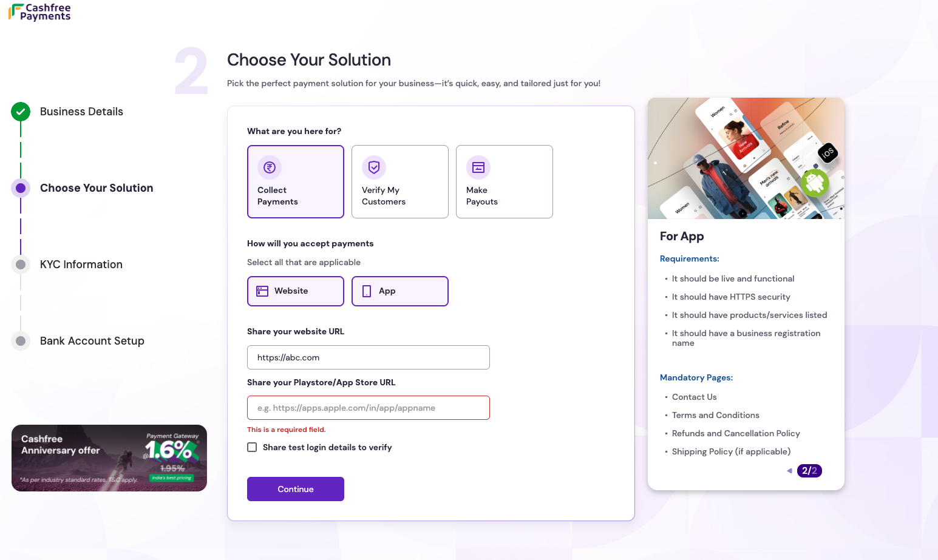Select the rupee icon on Collect Payments
Screen dimensions: 938x560
269,167
